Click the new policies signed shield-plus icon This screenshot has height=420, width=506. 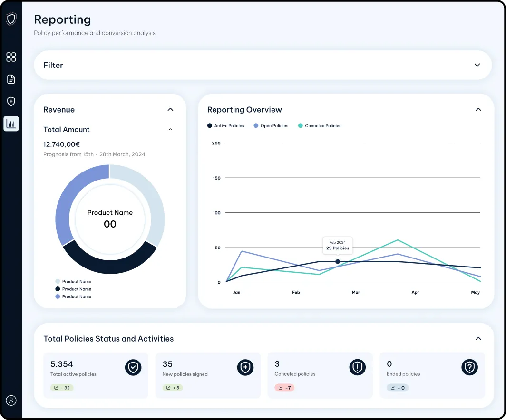(x=245, y=367)
